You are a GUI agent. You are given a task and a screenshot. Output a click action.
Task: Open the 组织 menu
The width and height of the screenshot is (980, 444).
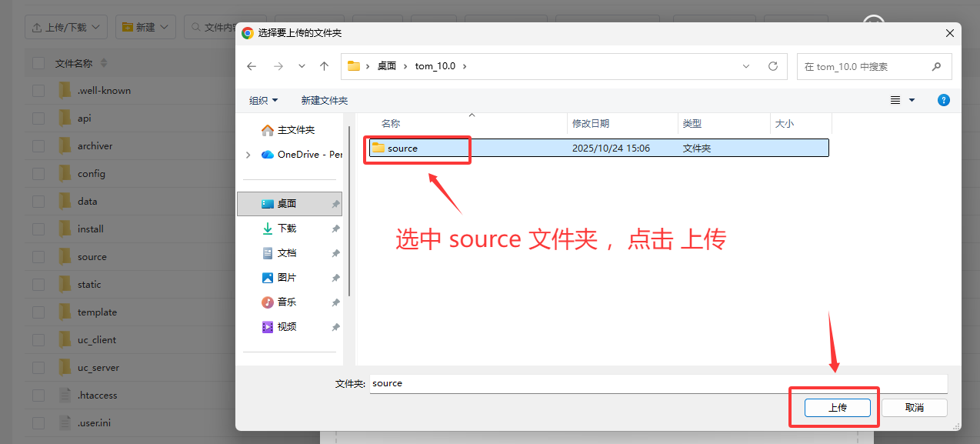263,101
